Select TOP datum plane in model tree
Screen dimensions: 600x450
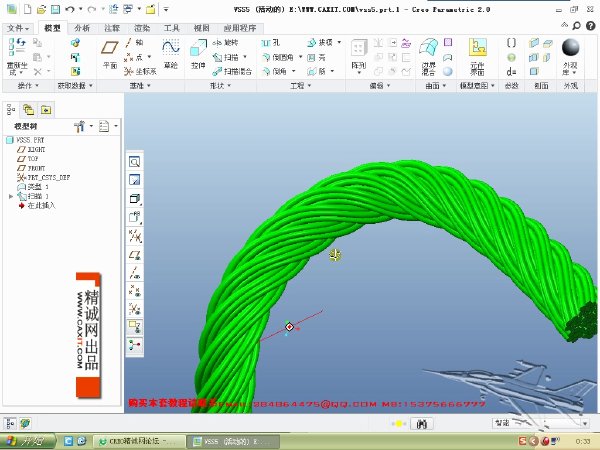[28, 158]
